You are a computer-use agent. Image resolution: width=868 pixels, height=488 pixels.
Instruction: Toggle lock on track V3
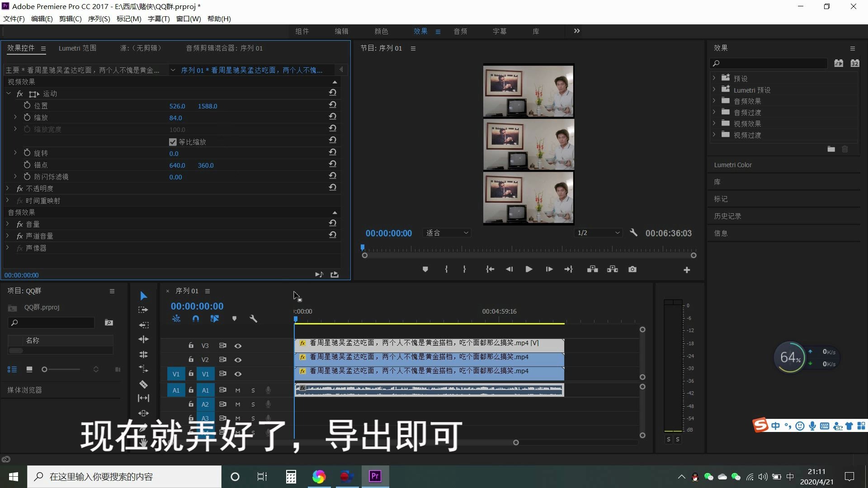click(x=191, y=345)
